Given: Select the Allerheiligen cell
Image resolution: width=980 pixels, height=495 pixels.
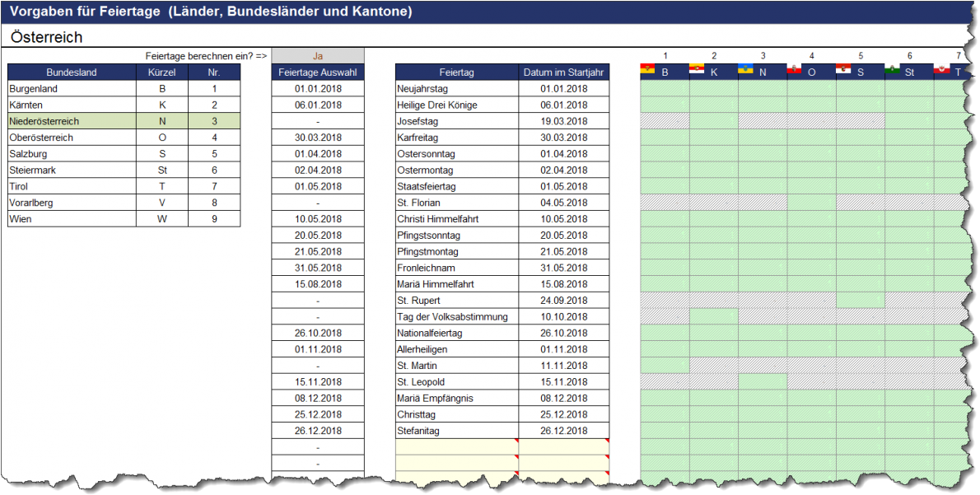Looking at the screenshot, I should point(457,348).
